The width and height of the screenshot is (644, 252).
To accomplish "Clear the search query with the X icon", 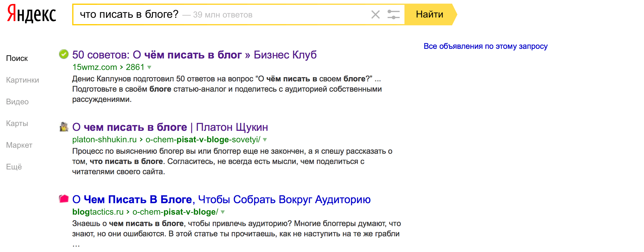I will pos(375,14).
